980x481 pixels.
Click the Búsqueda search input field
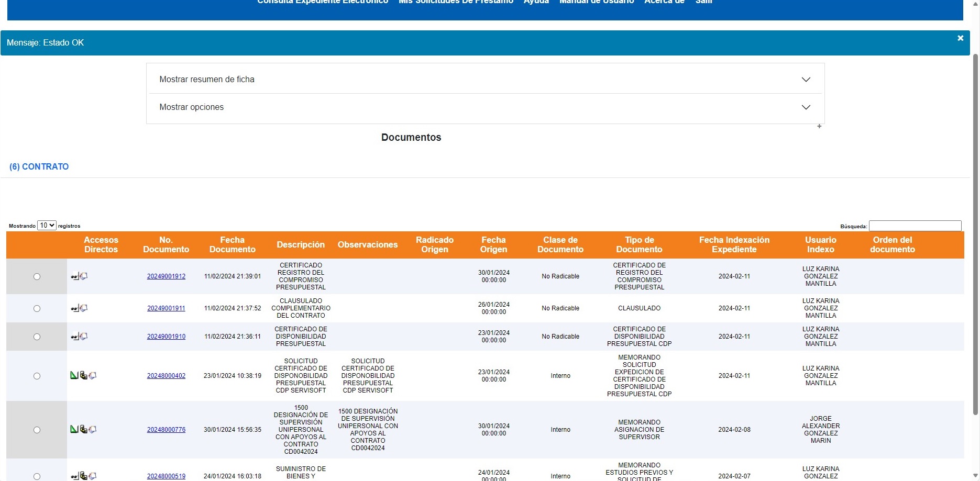pos(915,226)
